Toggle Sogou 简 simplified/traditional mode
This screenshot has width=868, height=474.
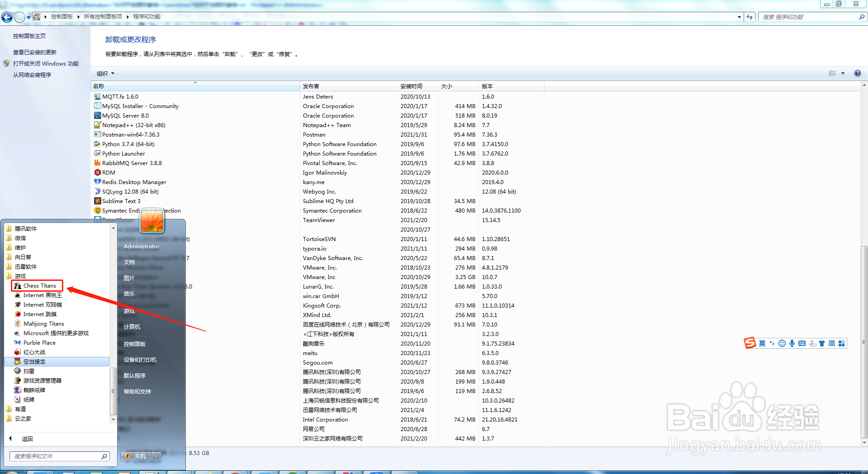pyautogui.click(x=832, y=343)
